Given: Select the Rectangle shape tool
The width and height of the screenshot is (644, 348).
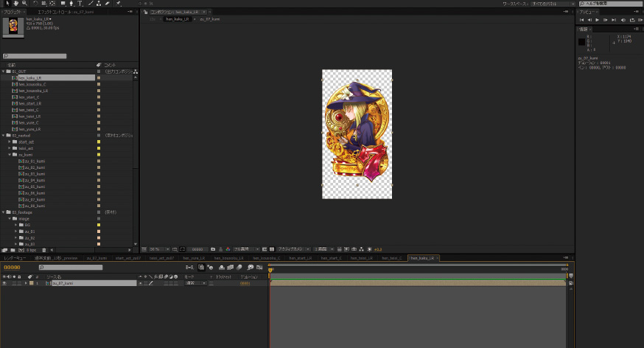Looking at the screenshot, I should 63,3.
